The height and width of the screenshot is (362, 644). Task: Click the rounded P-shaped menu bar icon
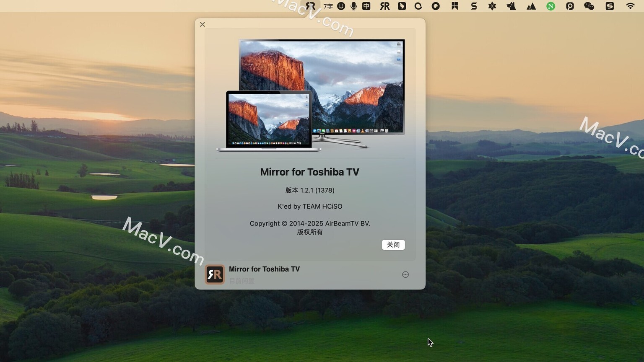[570, 6]
